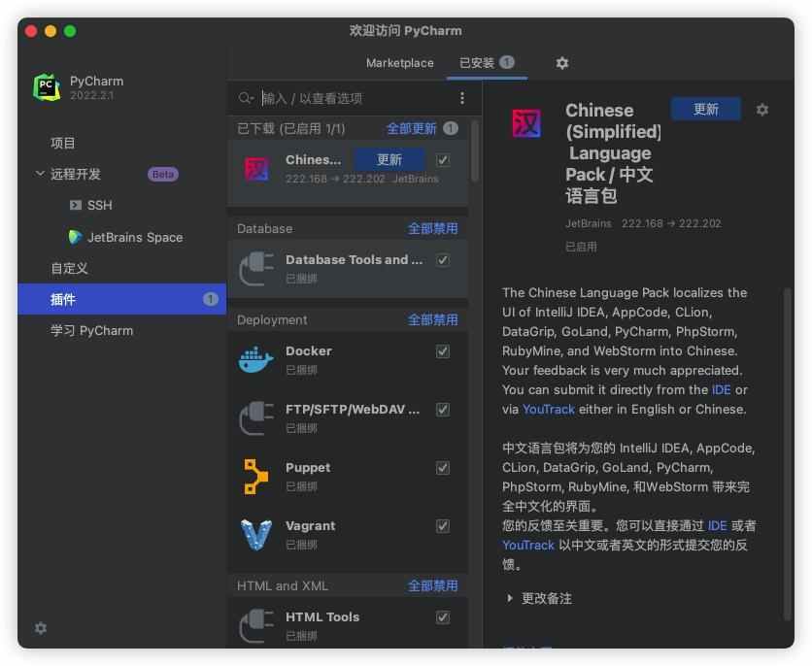Image resolution: width=812 pixels, height=666 pixels.
Task: Click notification badge on 插件 item
Action: pos(210,299)
